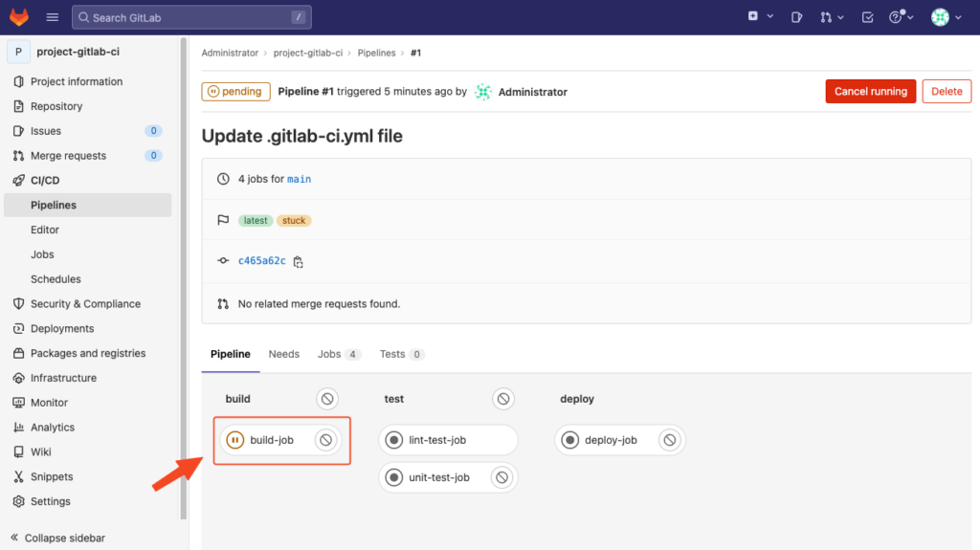Click the sidebar vertical scrollbar
Image resolution: width=980 pixels, height=550 pixels.
click(x=183, y=278)
